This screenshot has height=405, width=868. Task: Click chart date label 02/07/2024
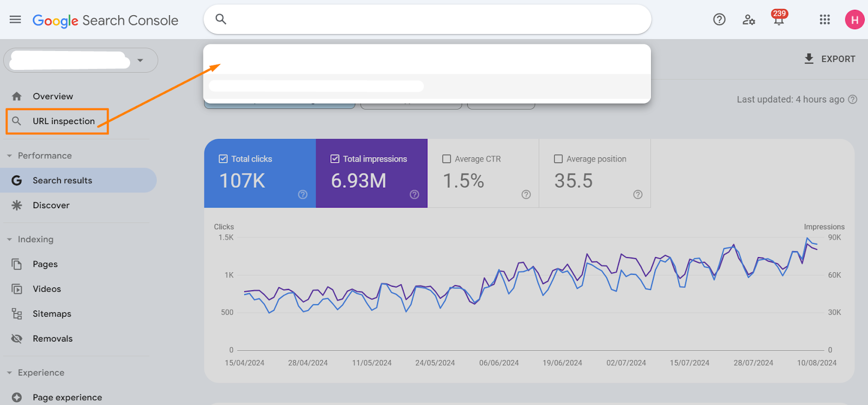[626, 363]
